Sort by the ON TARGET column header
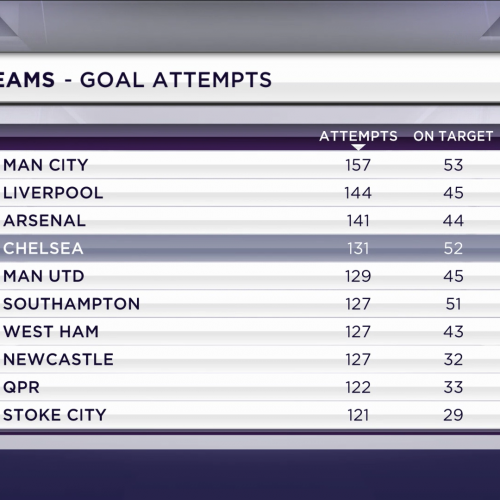 click(x=453, y=136)
